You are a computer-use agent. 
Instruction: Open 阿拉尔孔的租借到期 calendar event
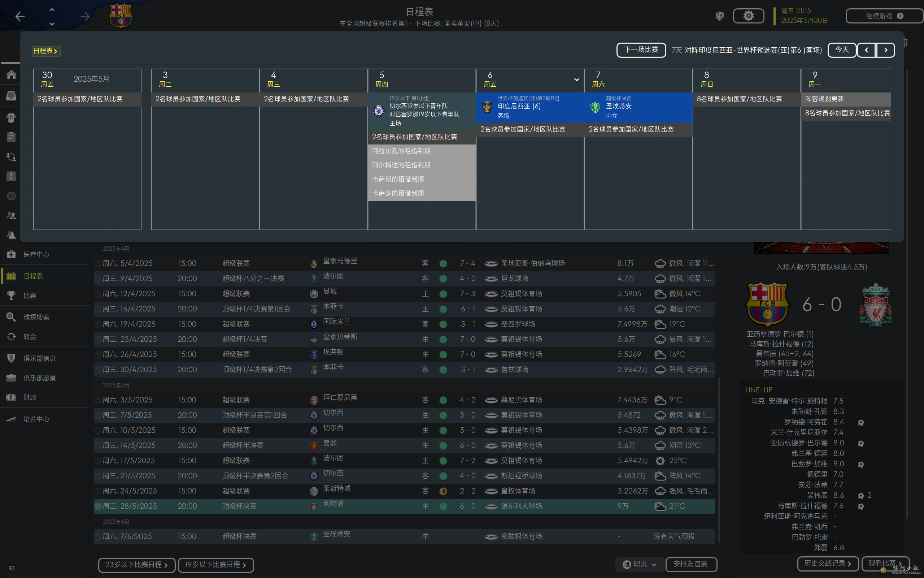[422, 151]
